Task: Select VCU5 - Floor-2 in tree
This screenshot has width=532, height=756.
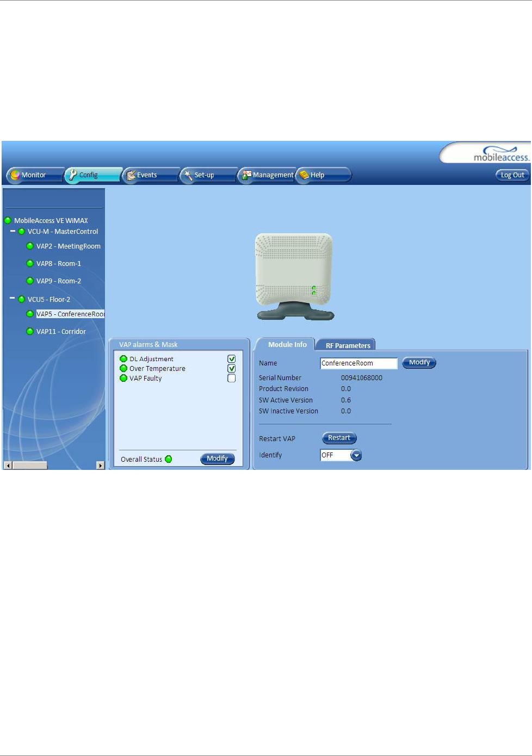Action: click(x=49, y=300)
